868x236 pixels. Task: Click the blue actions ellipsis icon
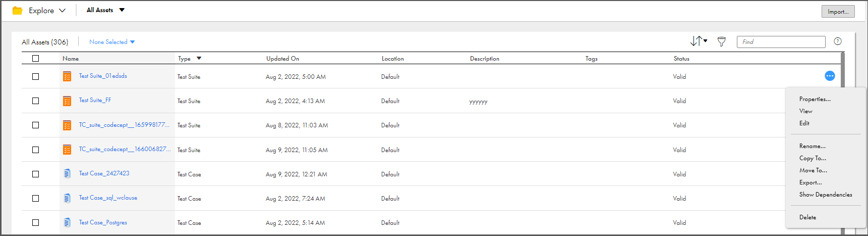point(830,76)
